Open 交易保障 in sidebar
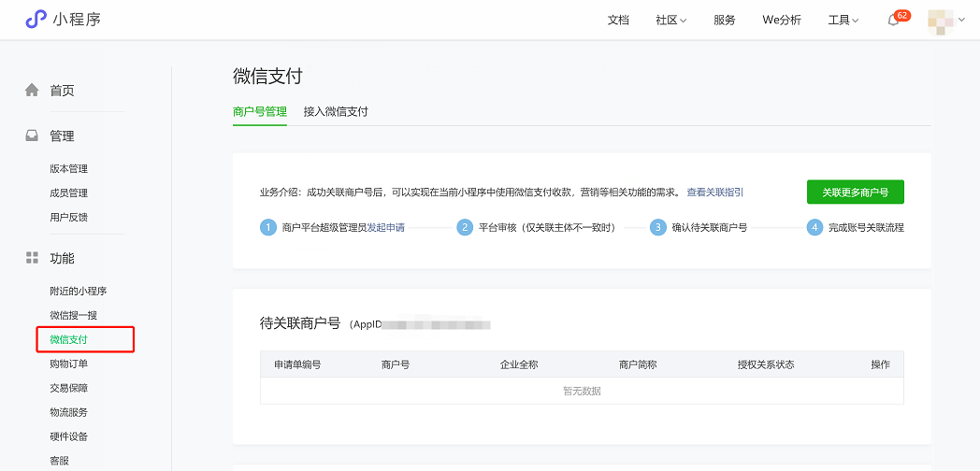Image resolution: width=980 pixels, height=471 pixels. point(69,388)
